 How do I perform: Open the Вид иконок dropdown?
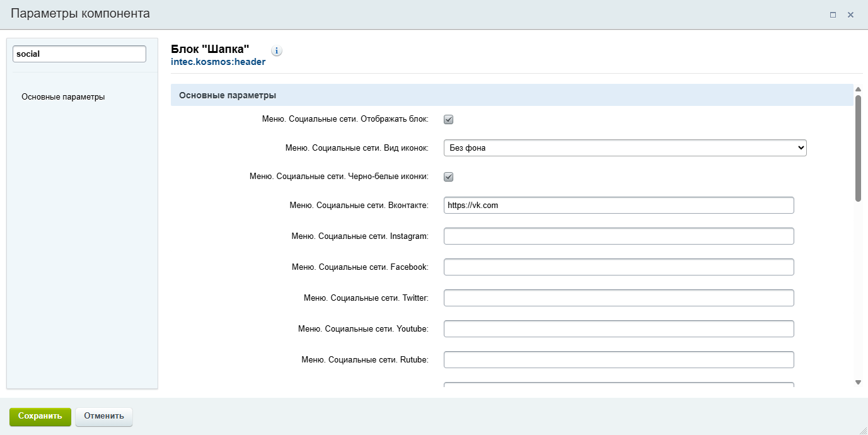625,148
